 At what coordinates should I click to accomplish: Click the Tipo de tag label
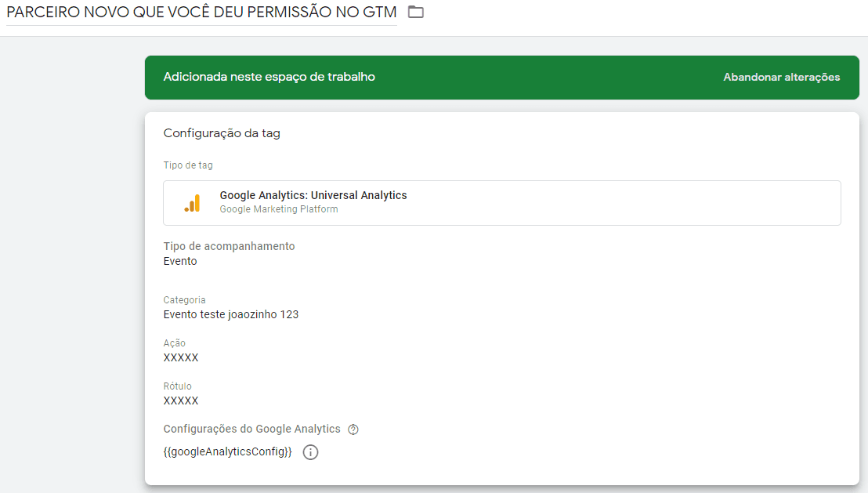tap(188, 165)
